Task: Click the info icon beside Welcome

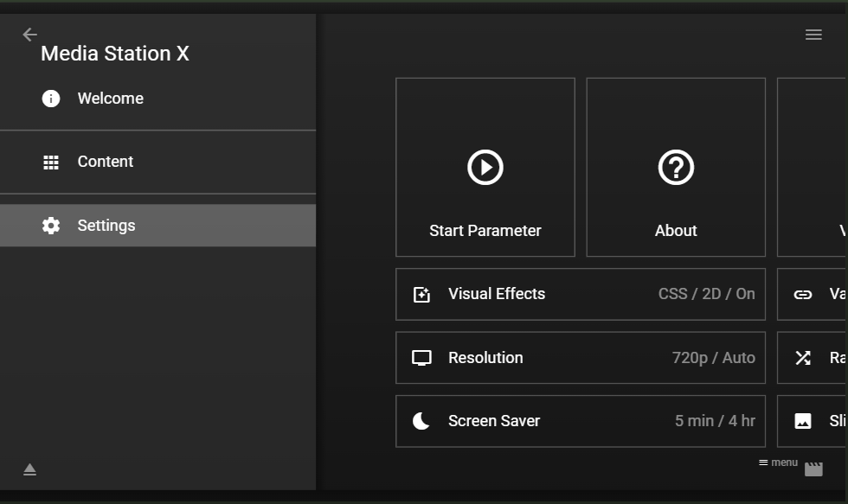Action: click(51, 99)
